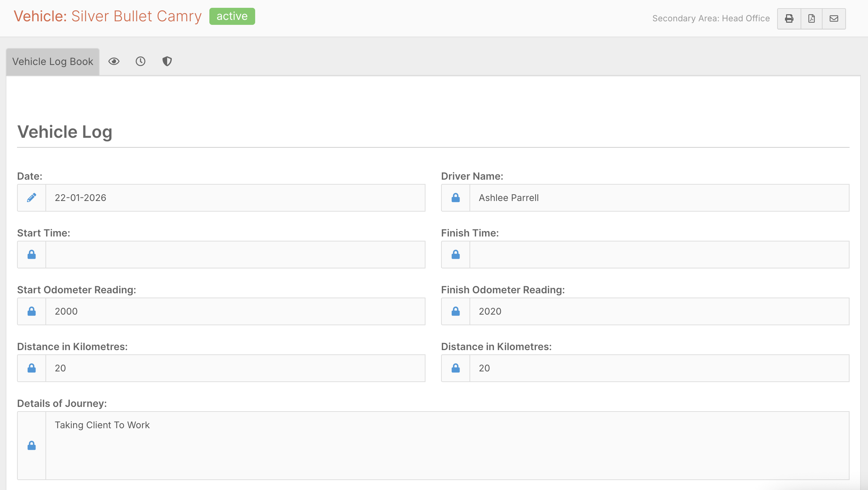868x490 pixels.
Task: Click the Driver Name field Ashlee Parrell
Action: pyautogui.click(x=659, y=198)
